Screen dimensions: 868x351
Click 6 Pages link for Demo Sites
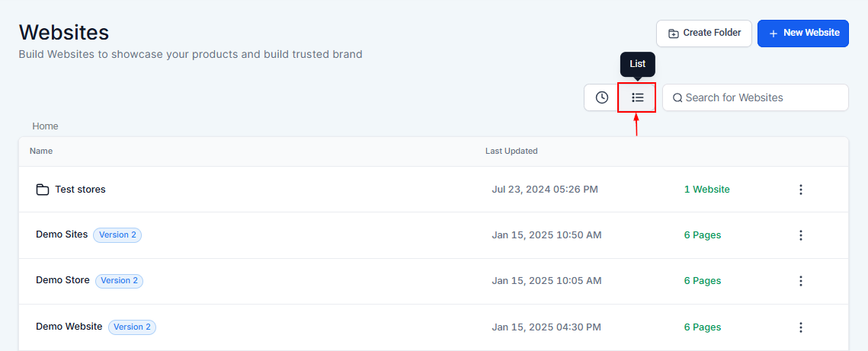(702, 235)
